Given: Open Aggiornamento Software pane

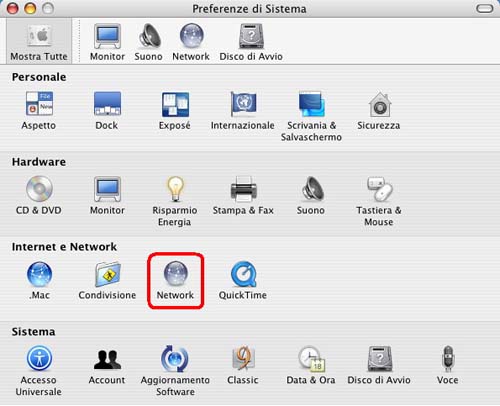Looking at the screenshot, I should coord(175,371).
